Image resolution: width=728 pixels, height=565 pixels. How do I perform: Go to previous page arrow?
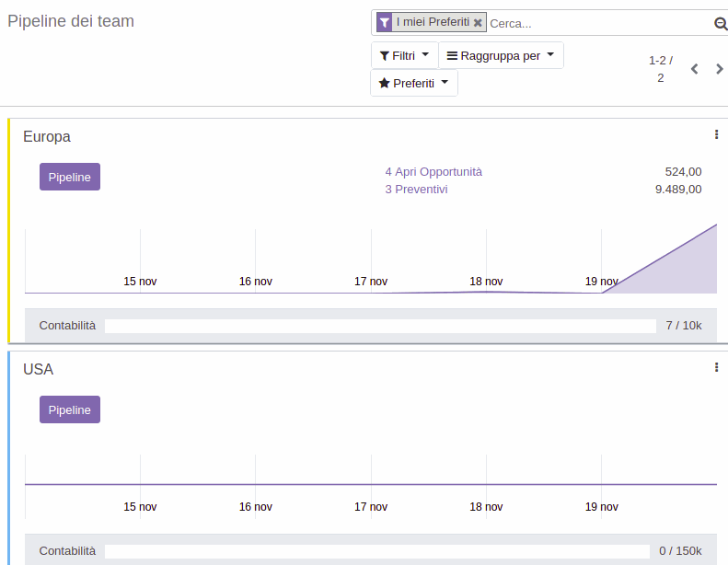click(x=695, y=69)
